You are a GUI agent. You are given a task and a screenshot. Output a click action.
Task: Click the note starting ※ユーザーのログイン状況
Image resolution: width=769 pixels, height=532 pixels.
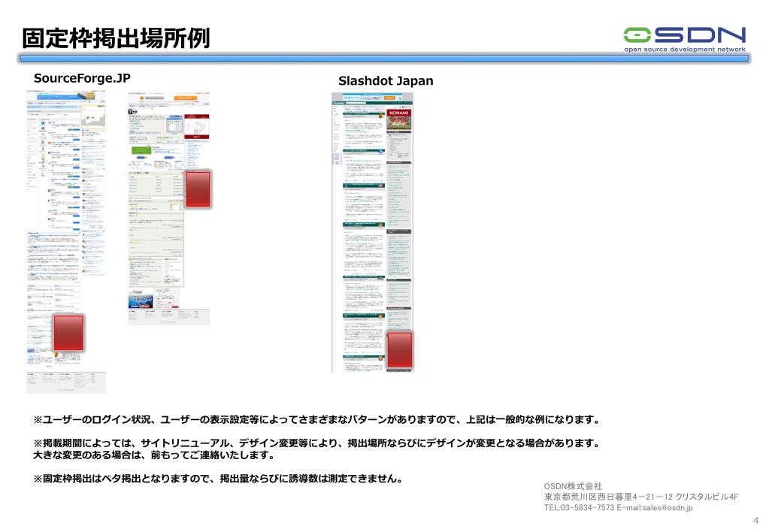click(x=316, y=420)
